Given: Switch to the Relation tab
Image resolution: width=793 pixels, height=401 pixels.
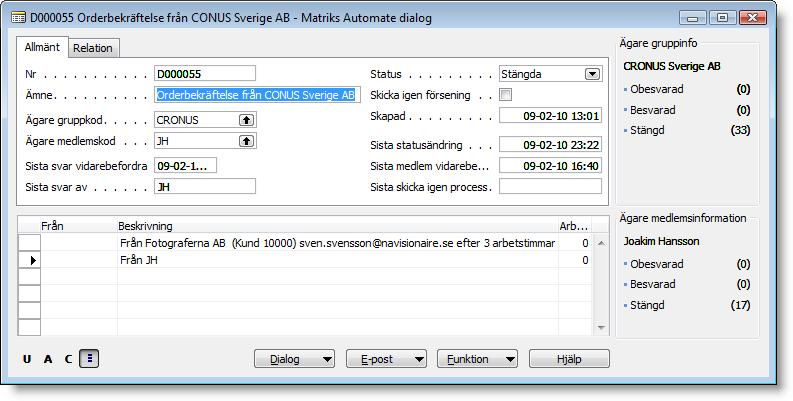Looking at the screenshot, I should [x=93, y=48].
